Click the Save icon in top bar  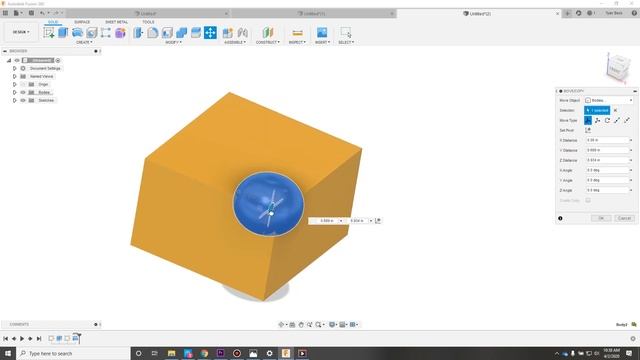pos(31,13)
